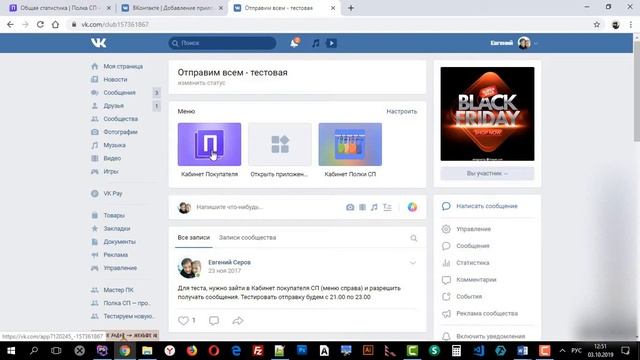The height and width of the screenshot is (360, 640).
Task: Click Включить уведомления in right panel
Action: tap(490, 336)
